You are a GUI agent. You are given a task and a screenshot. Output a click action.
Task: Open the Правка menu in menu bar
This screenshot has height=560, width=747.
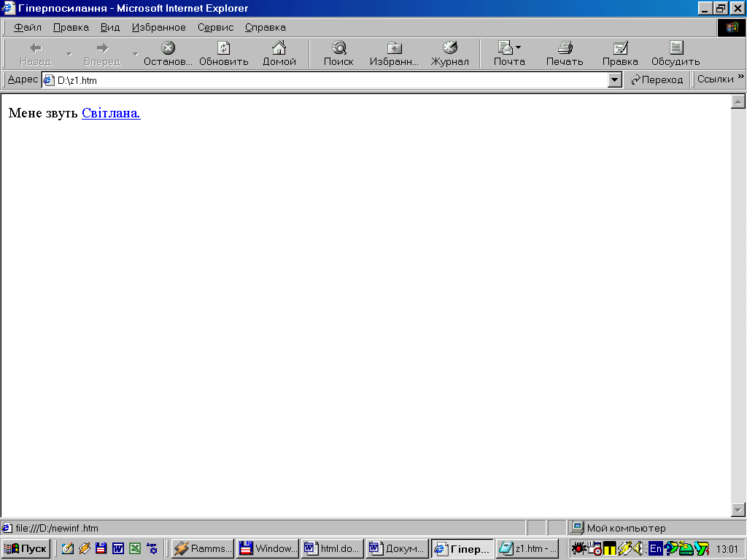[x=71, y=28]
